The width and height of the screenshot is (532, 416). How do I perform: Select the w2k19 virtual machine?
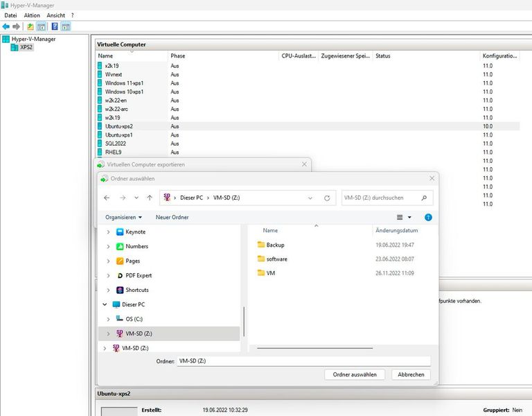pyautogui.click(x=308, y=117)
